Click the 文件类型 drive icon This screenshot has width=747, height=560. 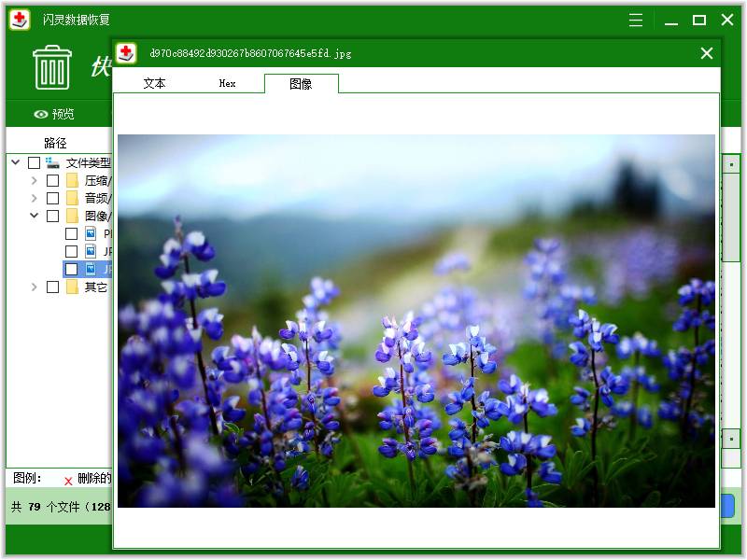[x=53, y=162]
